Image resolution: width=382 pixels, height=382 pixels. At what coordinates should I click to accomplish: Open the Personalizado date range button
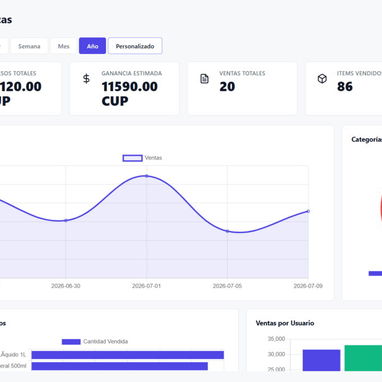click(135, 46)
